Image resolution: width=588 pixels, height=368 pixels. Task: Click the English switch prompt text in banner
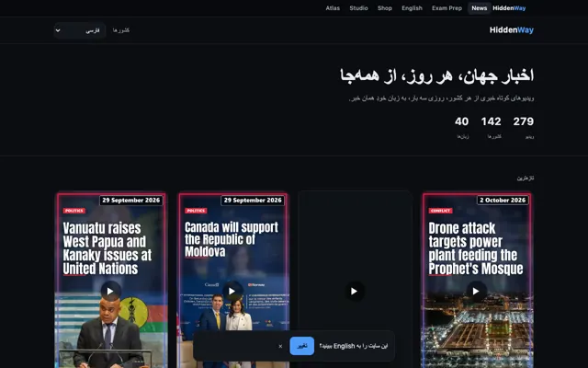[x=354, y=346]
